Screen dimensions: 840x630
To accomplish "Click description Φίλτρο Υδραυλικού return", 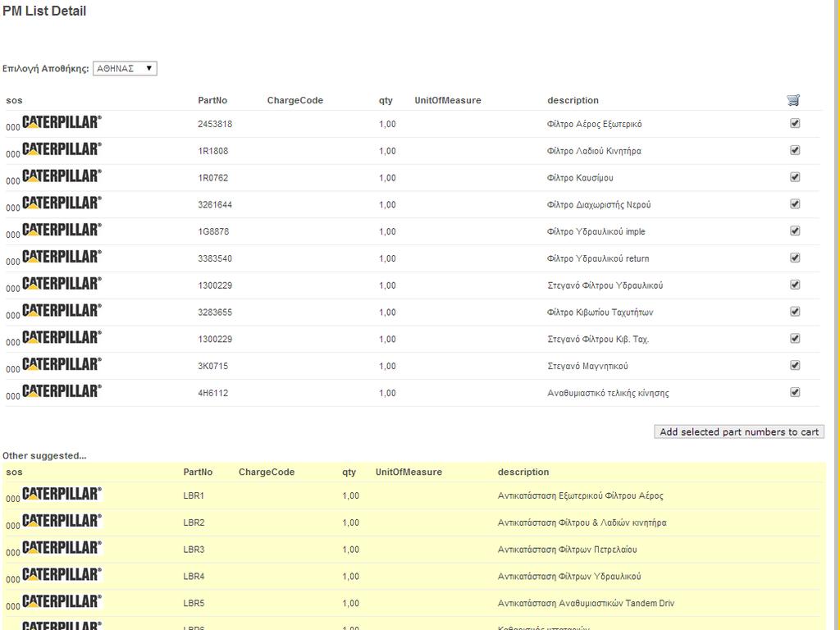I will (x=598, y=258).
